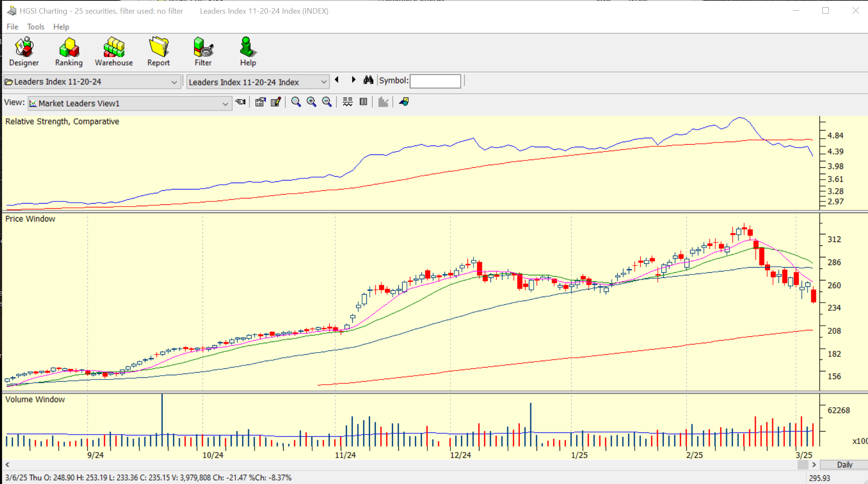Click the grayed chart arrow icon

[x=383, y=102]
